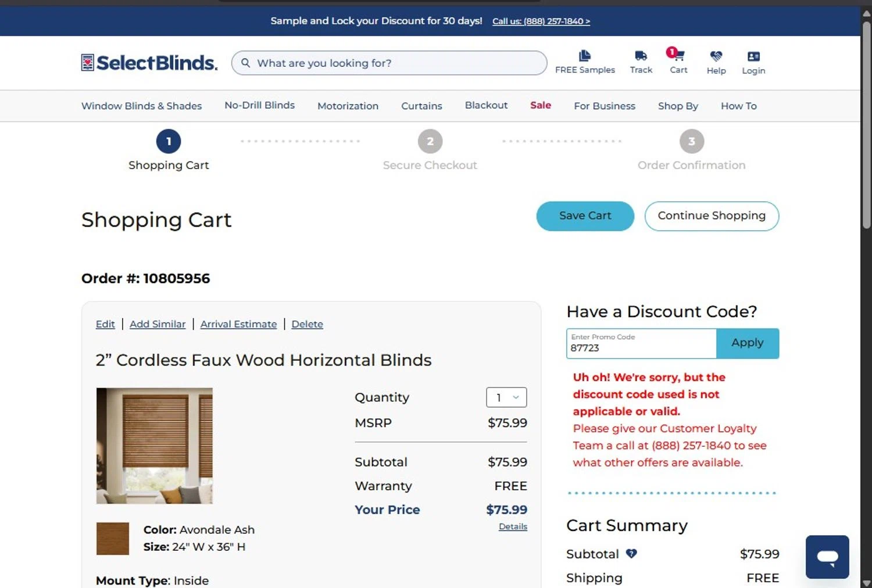The image size is (872, 588).
Task: Open the shopping Cart icon
Action: click(678, 56)
